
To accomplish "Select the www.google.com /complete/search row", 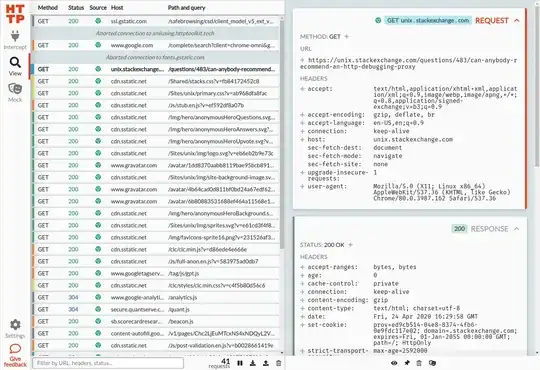I will (x=156, y=45).
